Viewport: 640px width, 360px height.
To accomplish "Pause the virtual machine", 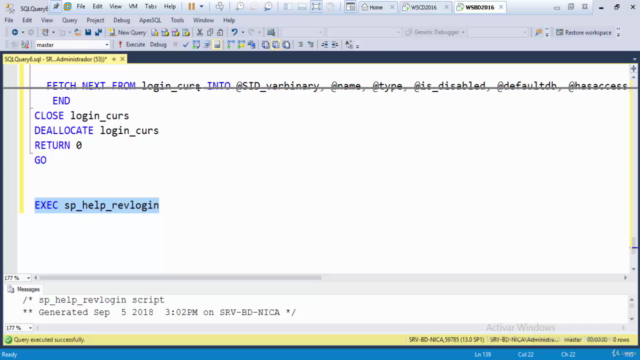I will pos(191,7).
